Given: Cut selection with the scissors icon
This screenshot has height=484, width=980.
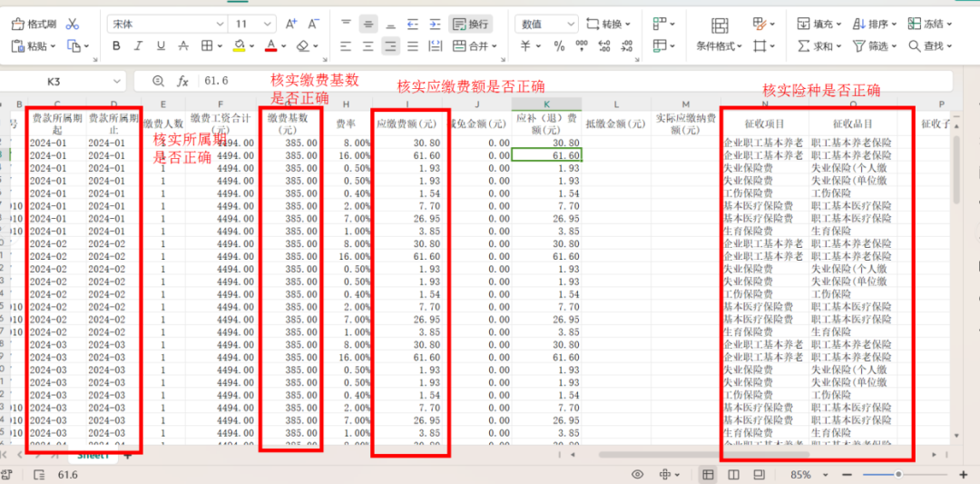Looking at the screenshot, I should click(73, 25).
